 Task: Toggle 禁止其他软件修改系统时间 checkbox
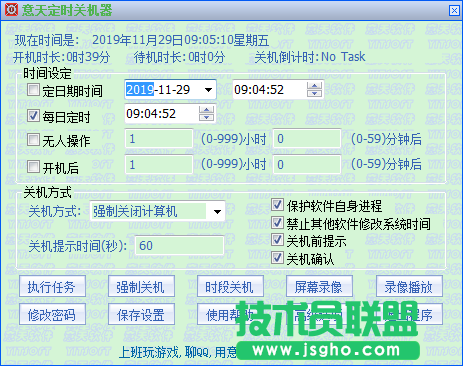277,223
